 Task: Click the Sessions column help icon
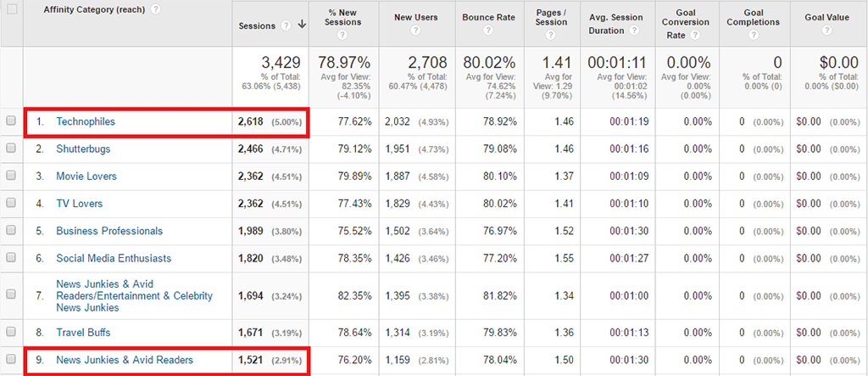click(x=287, y=26)
